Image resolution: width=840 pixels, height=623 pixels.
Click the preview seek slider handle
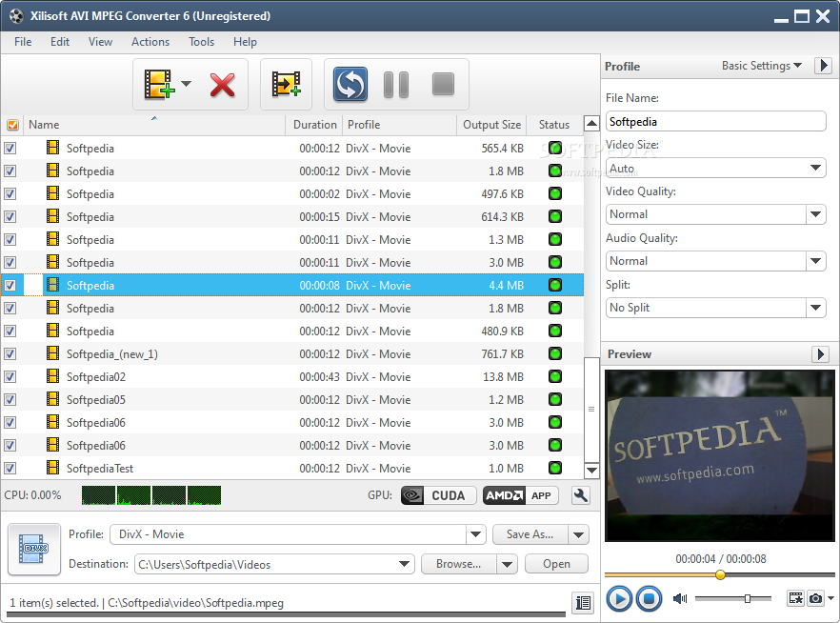coord(721,574)
